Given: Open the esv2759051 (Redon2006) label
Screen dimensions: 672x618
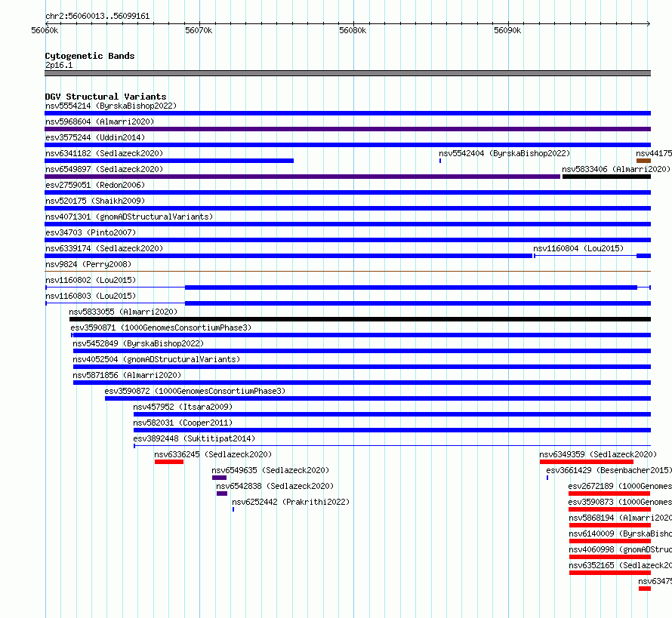Looking at the screenshot, I should (x=95, y=185).
